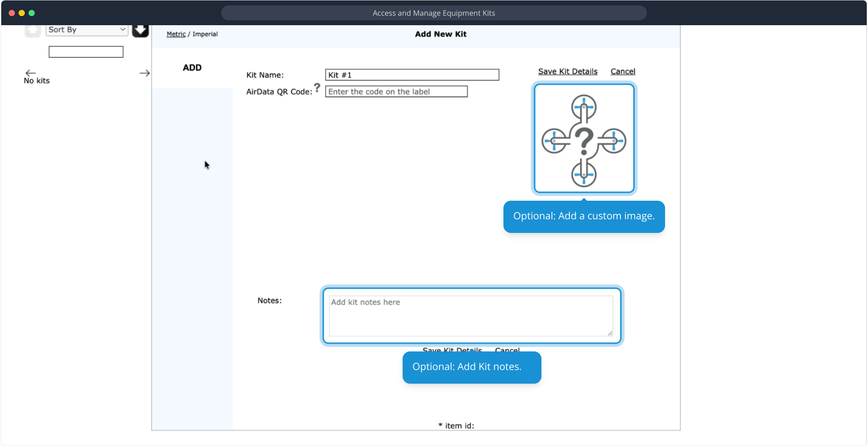Viewport: 868px width, 446px height.
Task: Click the top Cancel link
Action: [x=622, y=71]
